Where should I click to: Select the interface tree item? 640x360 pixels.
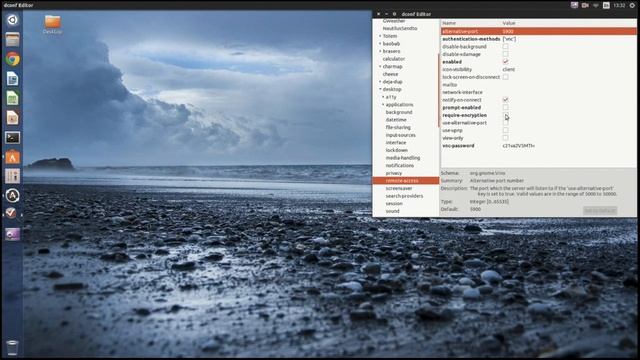click(x=396, y=143)
